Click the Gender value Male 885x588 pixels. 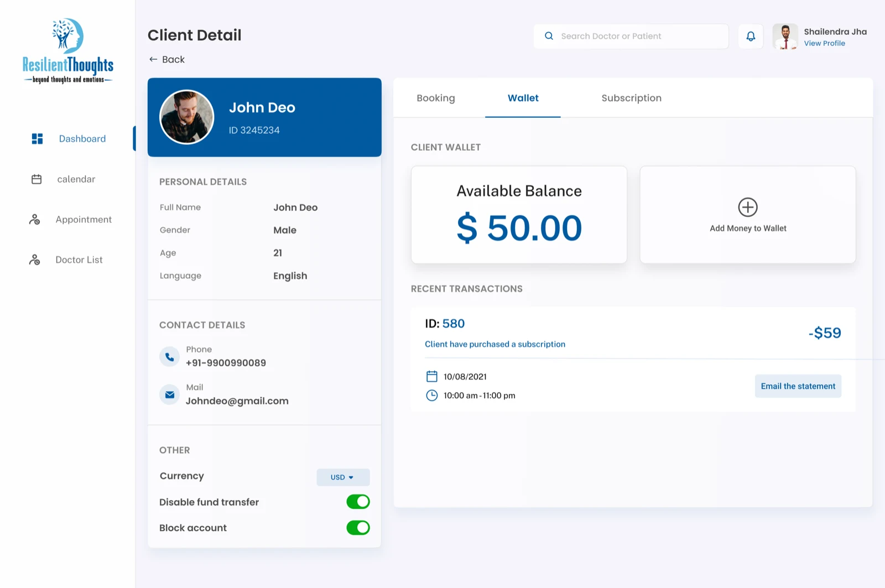[x=285, y=230]
